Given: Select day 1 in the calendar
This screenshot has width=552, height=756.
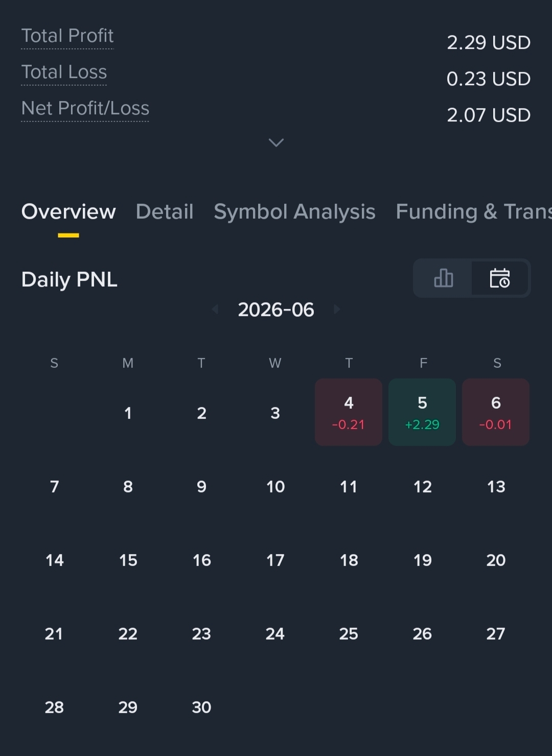Looking at the screenshot, I should [128, 413].
